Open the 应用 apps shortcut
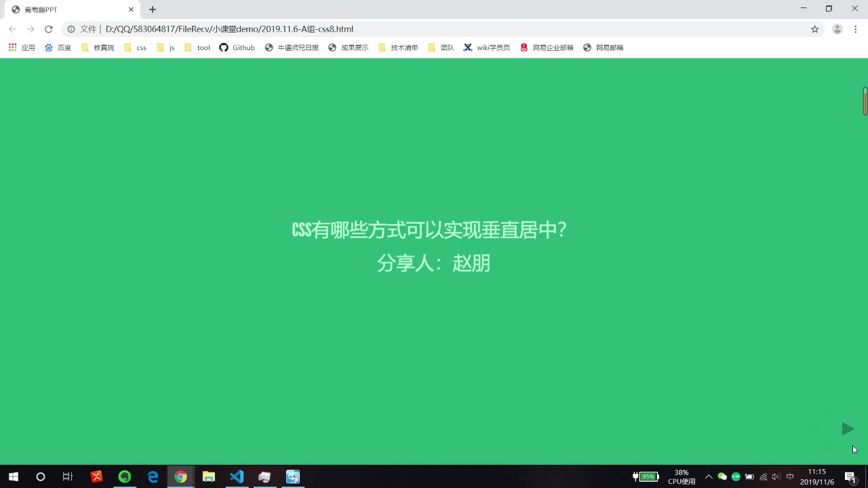The width and height of the screenshot is (868, 488). point(22,47)
